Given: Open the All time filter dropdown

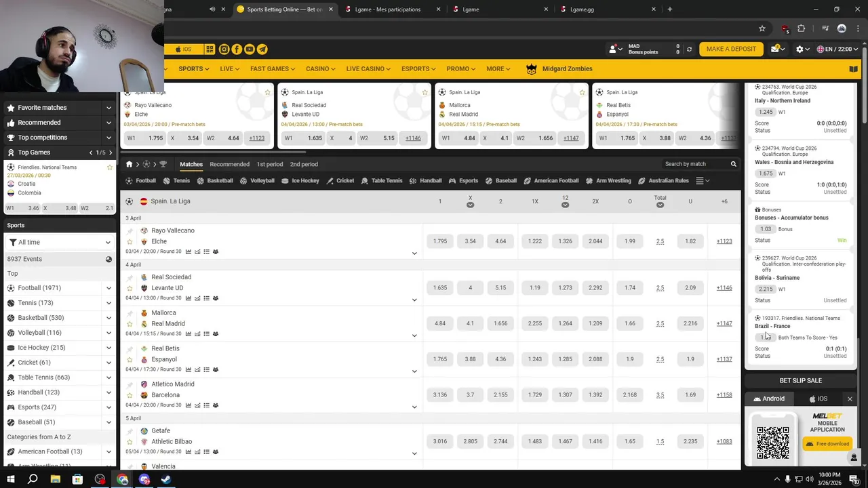Looking at the screenshot, I should 60,242.
